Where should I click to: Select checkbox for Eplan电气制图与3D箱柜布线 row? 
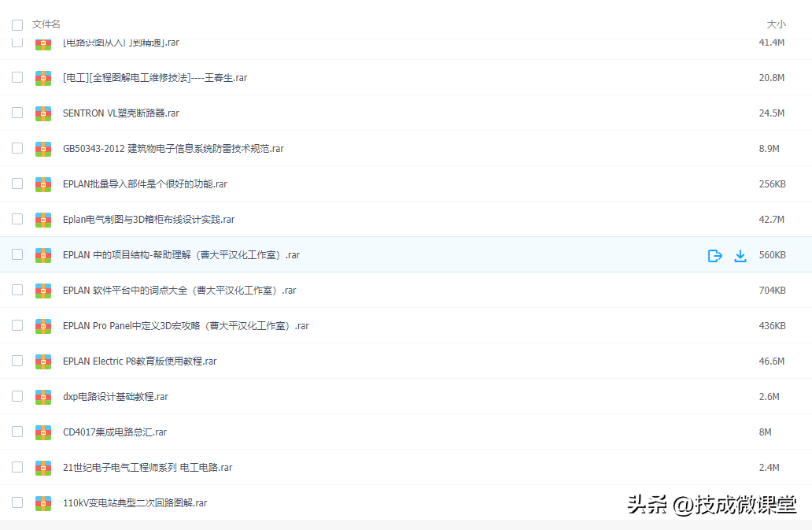pyautogui.click(x=17, y=219)
